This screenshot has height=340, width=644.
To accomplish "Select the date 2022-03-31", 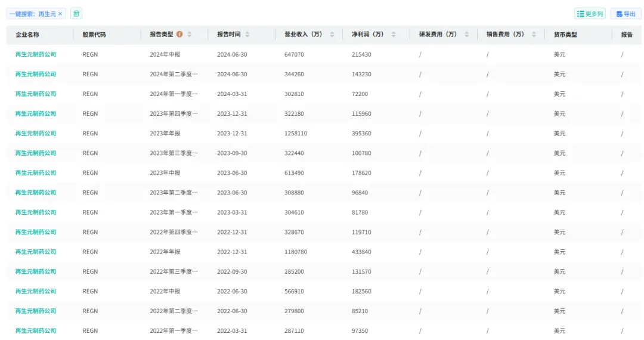I will click(x=232, y=330).
